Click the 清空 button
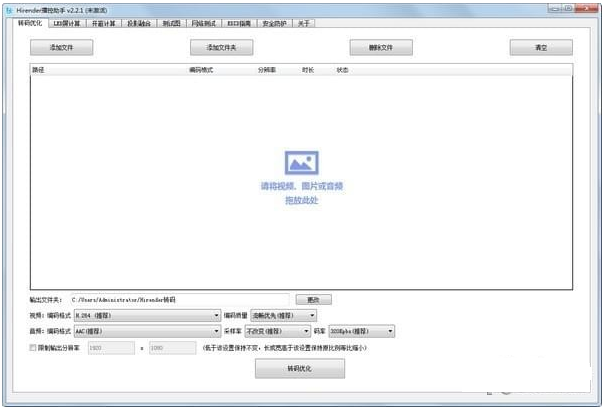Viewport: 605px width, 409px height. pyautogui.click(x=541, y=47)
